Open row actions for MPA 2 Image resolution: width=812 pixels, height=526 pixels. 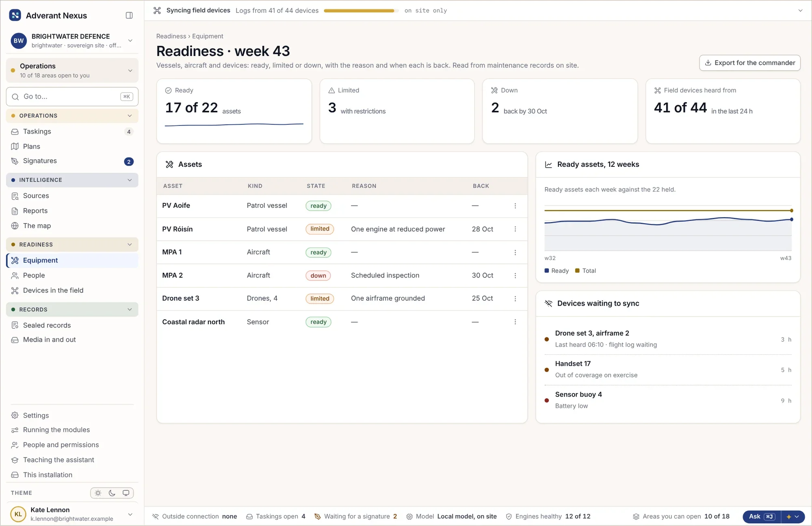pos(515,275)
